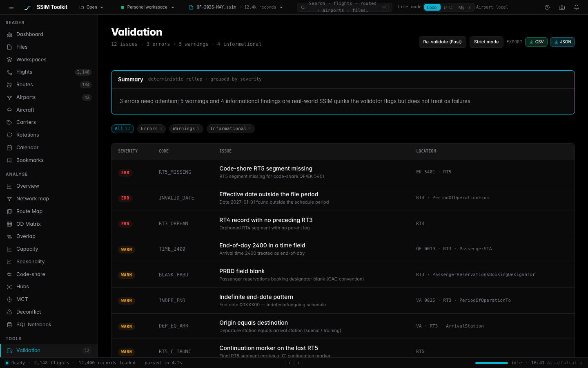Click the Routes sidebar icon
The image size is (588, 368).
(x=9, y=85)
